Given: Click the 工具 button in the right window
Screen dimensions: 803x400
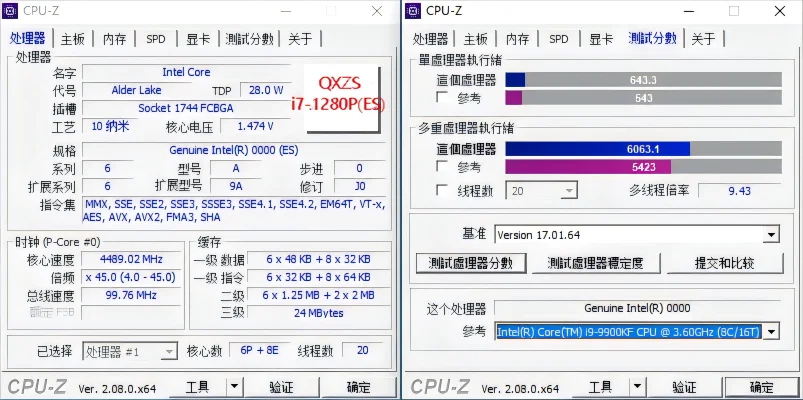Looking at the screenshot, I should 600,387.
